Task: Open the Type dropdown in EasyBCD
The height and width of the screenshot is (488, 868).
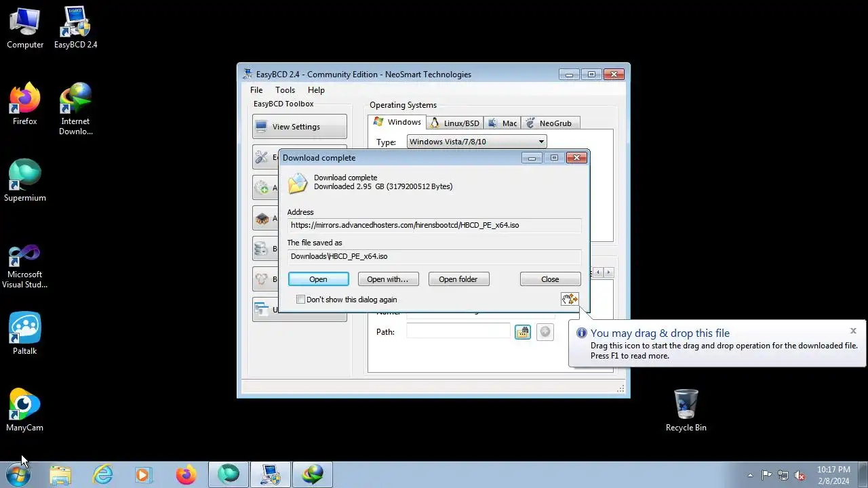Action: click(x=477, y=142)
